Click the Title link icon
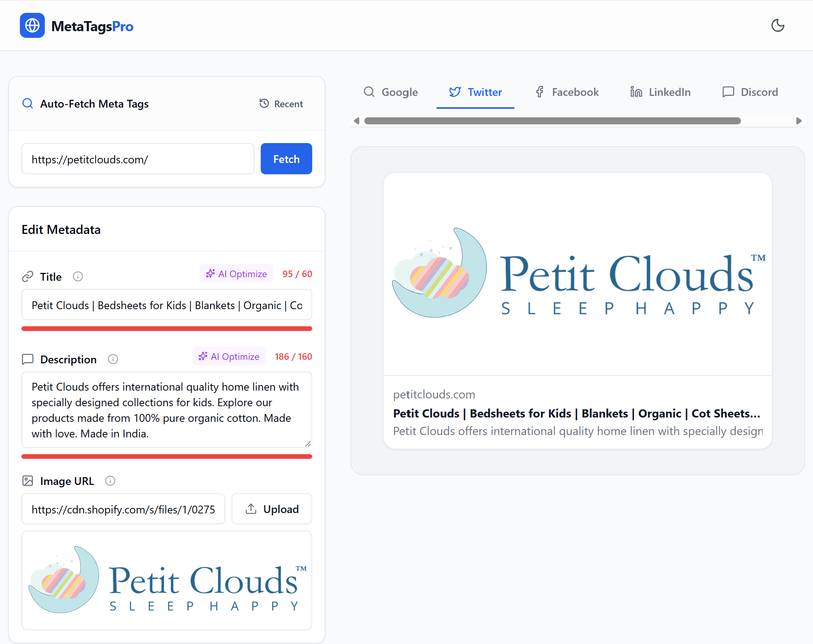The height and width of the screenshot is (644, 813). 28,277
